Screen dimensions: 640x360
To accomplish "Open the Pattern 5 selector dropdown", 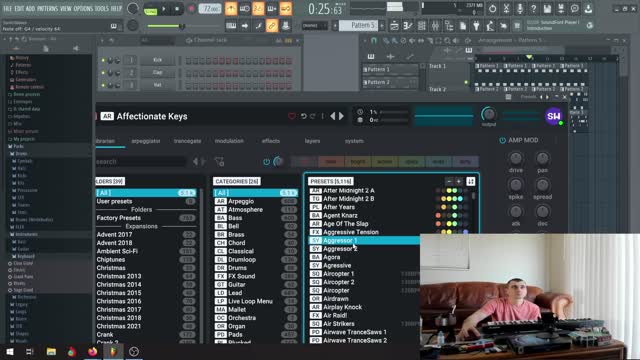I will tap(358, 25).
